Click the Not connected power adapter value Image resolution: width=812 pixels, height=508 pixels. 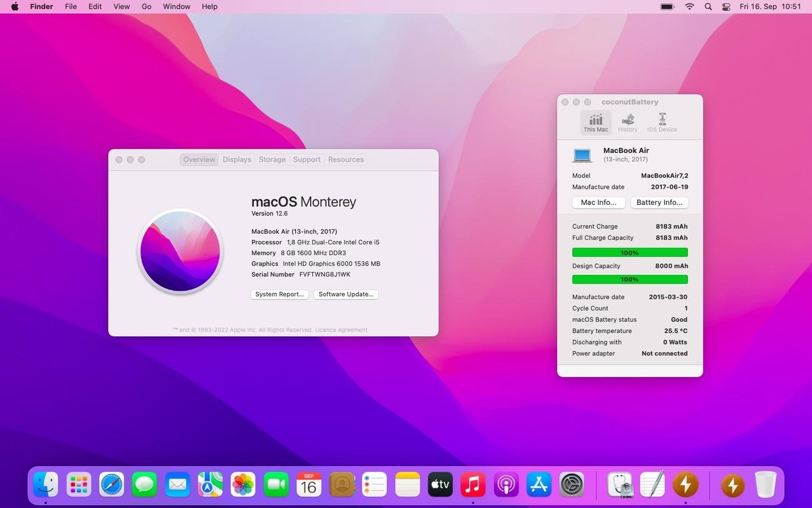(x=665, y=353)
